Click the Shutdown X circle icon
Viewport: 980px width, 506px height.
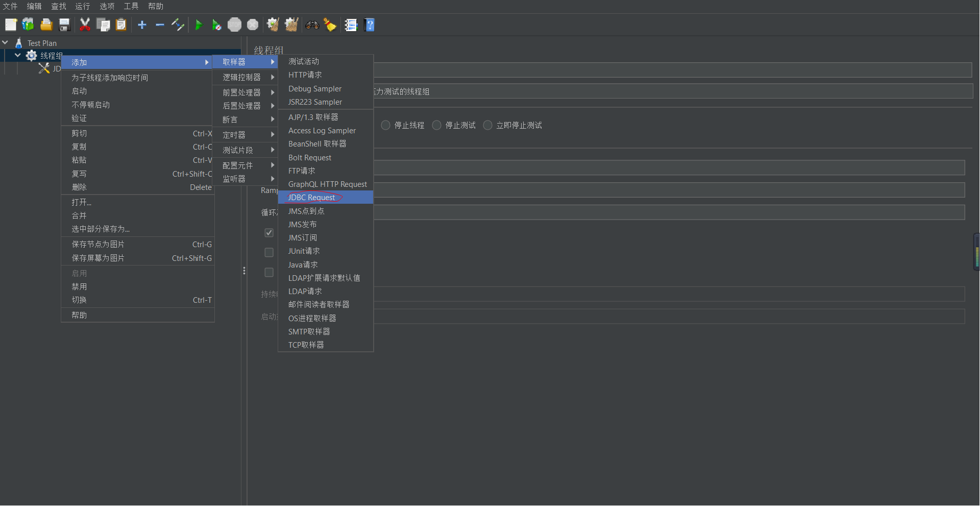coord(253,25)
